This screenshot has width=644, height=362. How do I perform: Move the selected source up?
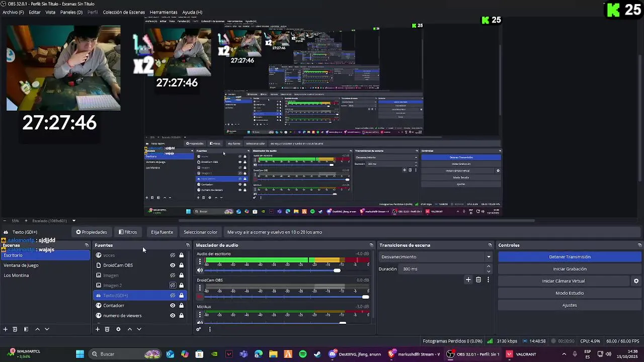(x=129, y=329)
